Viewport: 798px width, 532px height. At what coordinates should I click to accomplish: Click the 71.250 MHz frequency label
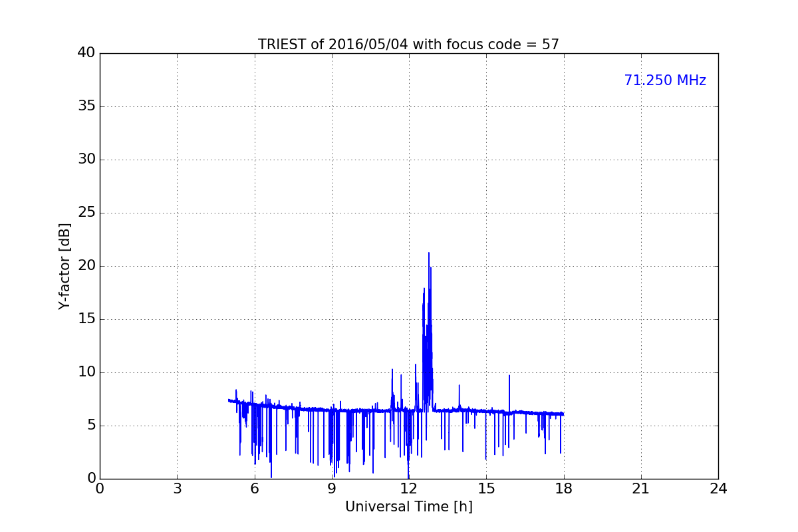(x=665, y=80)
